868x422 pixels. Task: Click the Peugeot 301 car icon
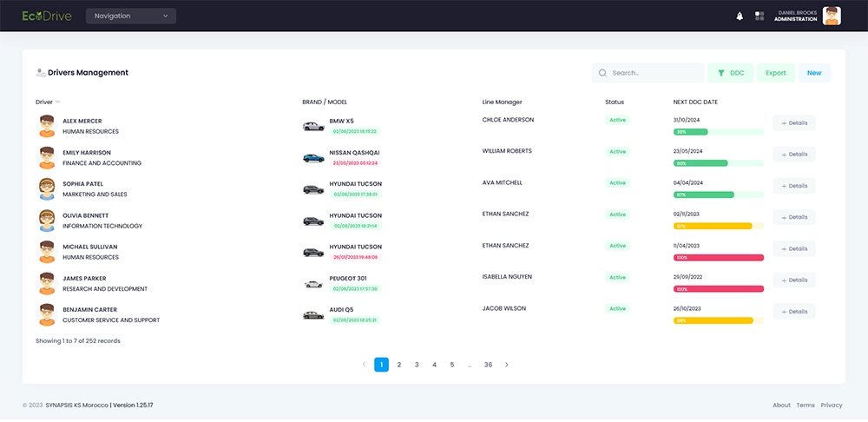coord(313,284)
